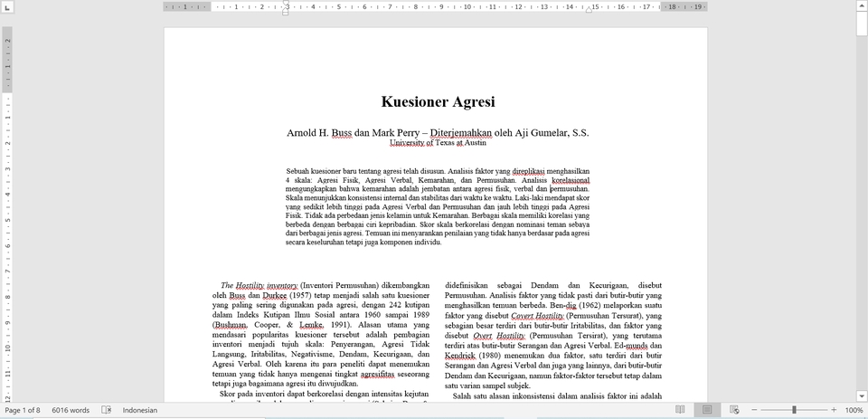The image size is (868, 419).
Task: Click the tab stop selector at ruler corner
Action: (x=6, y=6)
